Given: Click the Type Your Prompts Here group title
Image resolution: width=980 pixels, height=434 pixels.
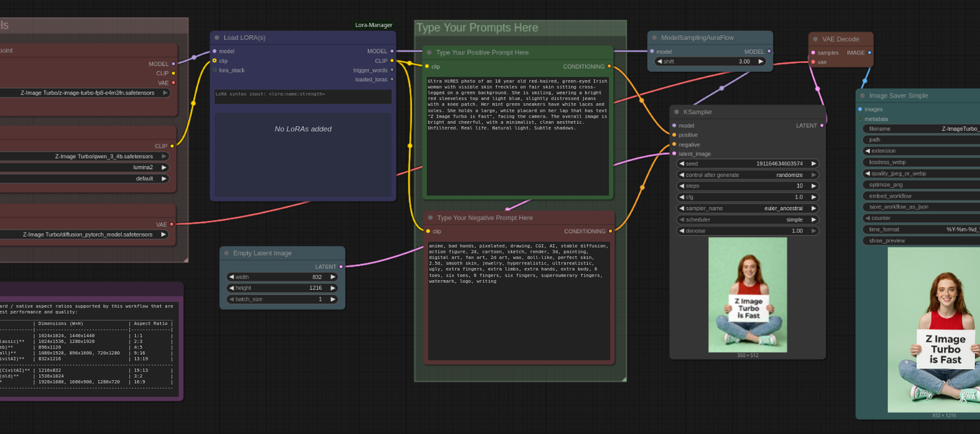Looking at the screenshot, I should 477,28.
